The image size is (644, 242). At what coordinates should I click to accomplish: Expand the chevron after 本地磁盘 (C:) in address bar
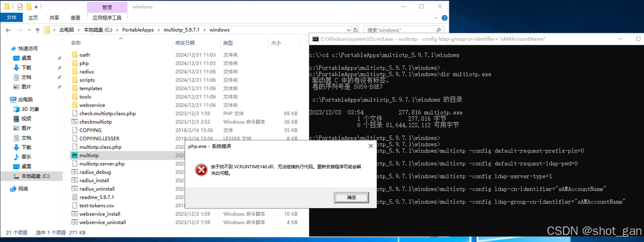pos(117,30)
